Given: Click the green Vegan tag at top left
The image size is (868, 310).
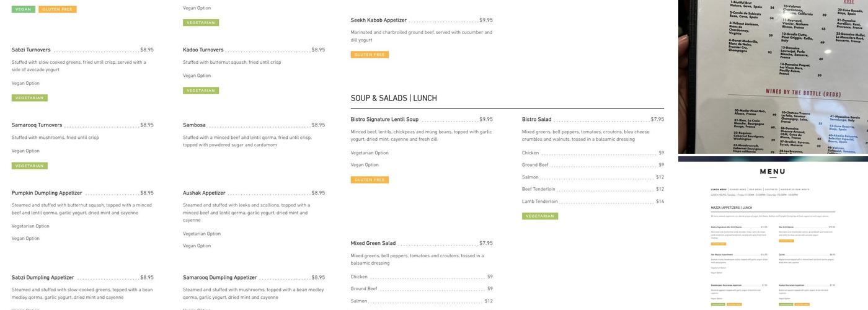Looking at the screenshot, I should coord(24,9).
